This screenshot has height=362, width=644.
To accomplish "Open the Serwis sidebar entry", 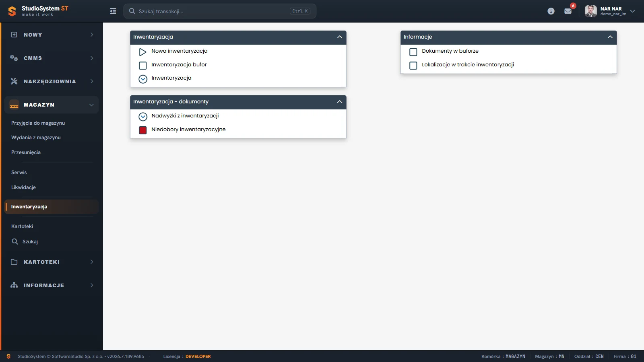I will [x=19, y=173].
